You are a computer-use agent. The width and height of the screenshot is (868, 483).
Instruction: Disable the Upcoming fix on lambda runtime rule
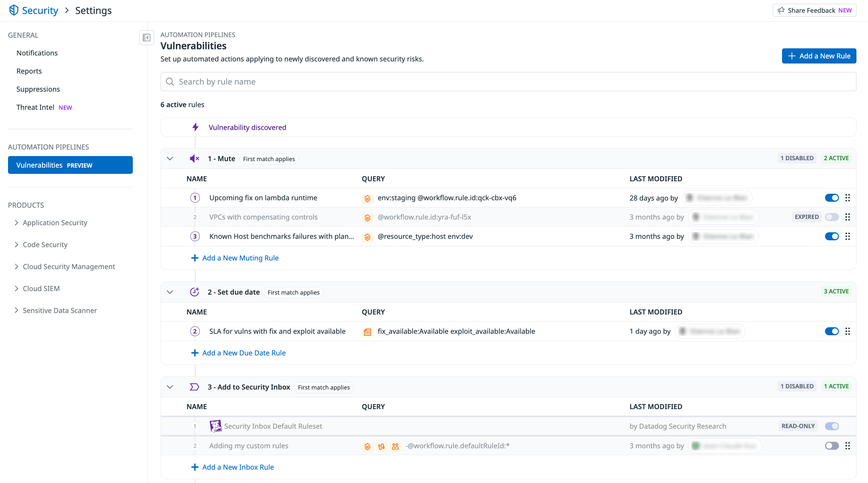[832, 198]
